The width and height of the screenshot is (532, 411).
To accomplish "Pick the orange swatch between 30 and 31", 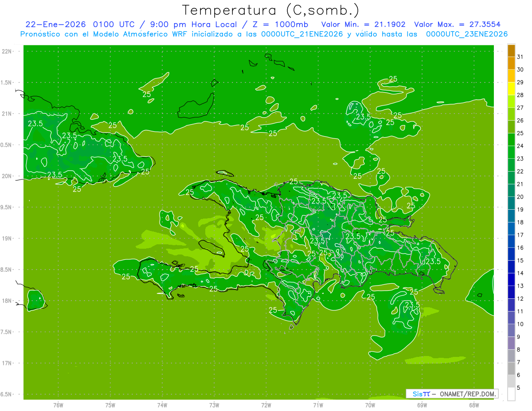I will coord(511,63).
